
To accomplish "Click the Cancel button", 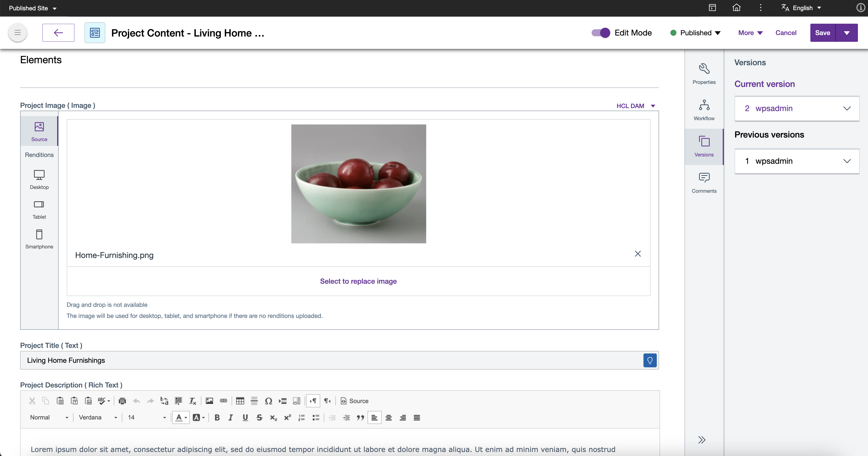I will pos(786,33).
